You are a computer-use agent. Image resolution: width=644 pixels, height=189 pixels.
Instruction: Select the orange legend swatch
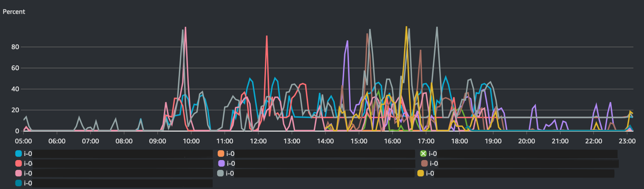pyautogui.click(x=221, y=154)
